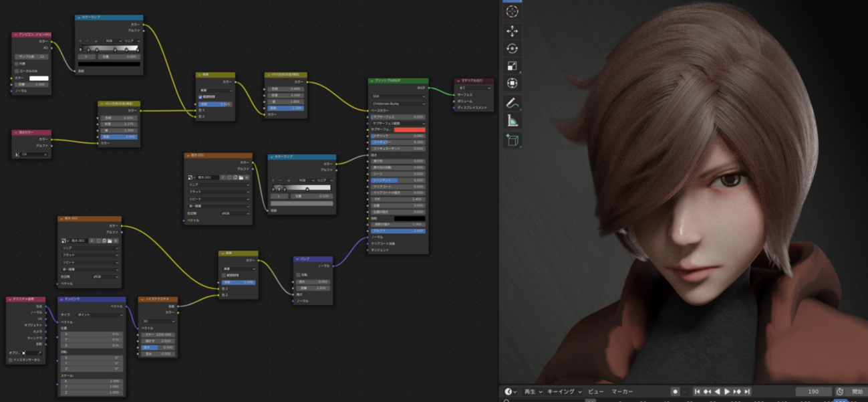
Task: Open the Christensen-Burley subsurface method dropdown
Action: pyautogui.click(x=398, y=104)
